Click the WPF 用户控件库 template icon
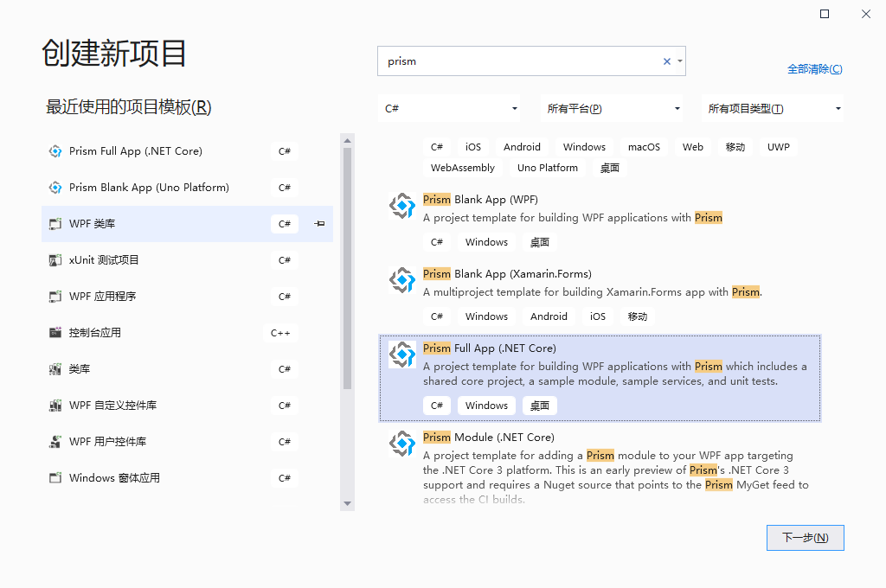The height and width of the screenshot is (588, 886). 55,442
